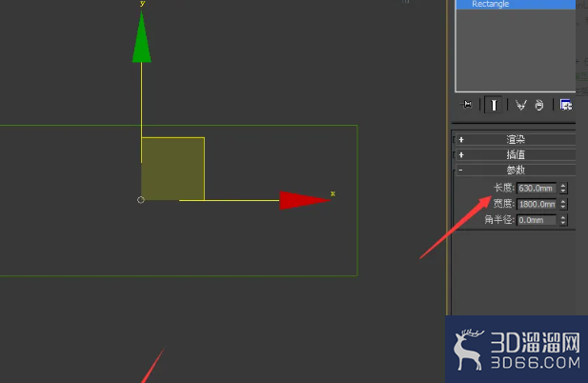Click Remove Modifier trash icon
This screenshot has height=383, width=588.
pyautogui.click(x=539, y=105)
